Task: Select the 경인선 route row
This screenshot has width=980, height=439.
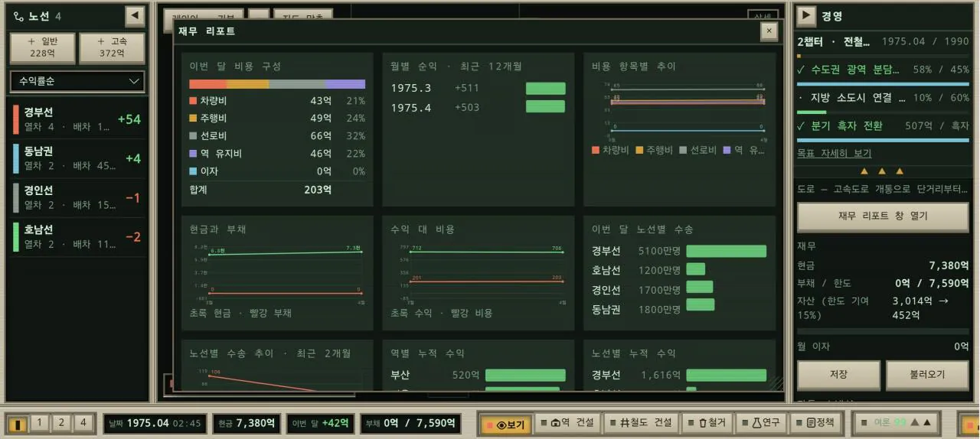Action: click(x=77, y=198)
